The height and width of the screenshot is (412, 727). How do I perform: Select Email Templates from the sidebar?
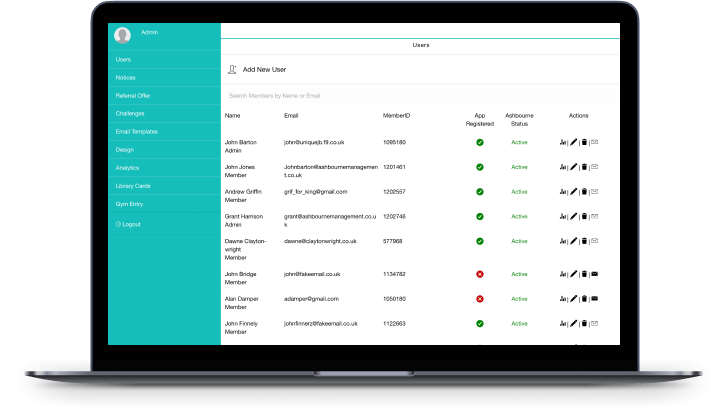135,131
